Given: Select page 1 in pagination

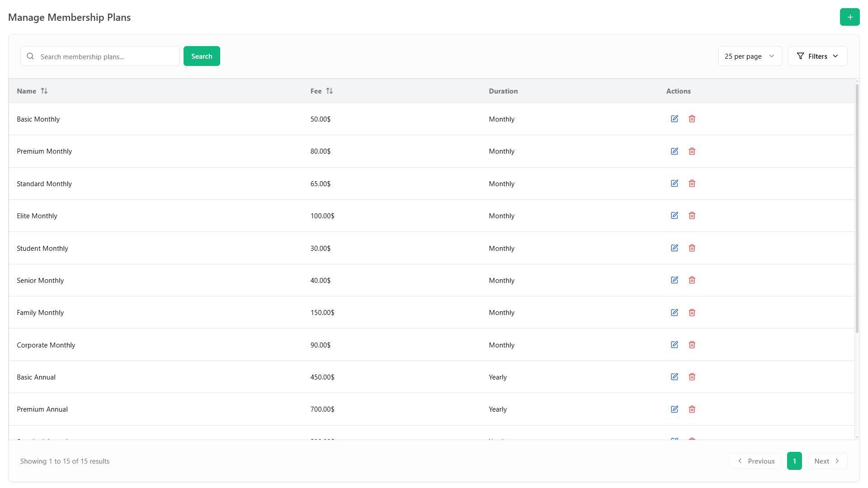Looking at the screenshot, I should 794,461.
